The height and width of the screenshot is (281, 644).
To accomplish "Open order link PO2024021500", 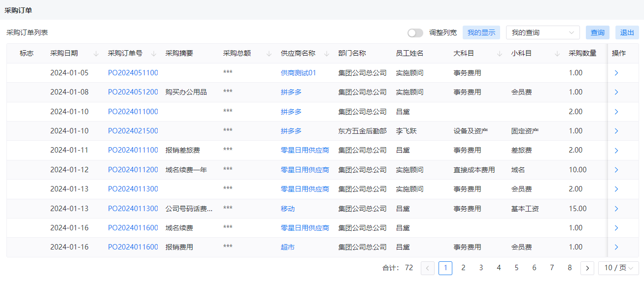I will pyautogui.click(x=133, y=131).
